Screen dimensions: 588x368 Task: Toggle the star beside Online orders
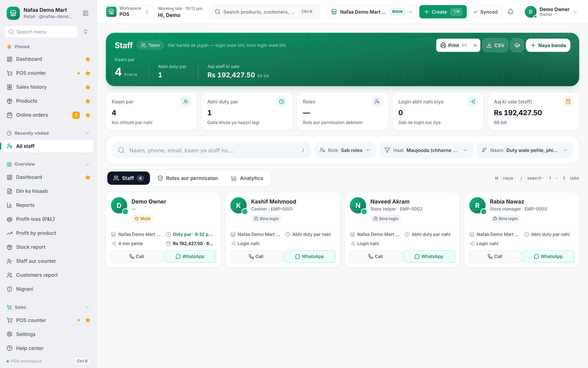click(x=88, y=115)
